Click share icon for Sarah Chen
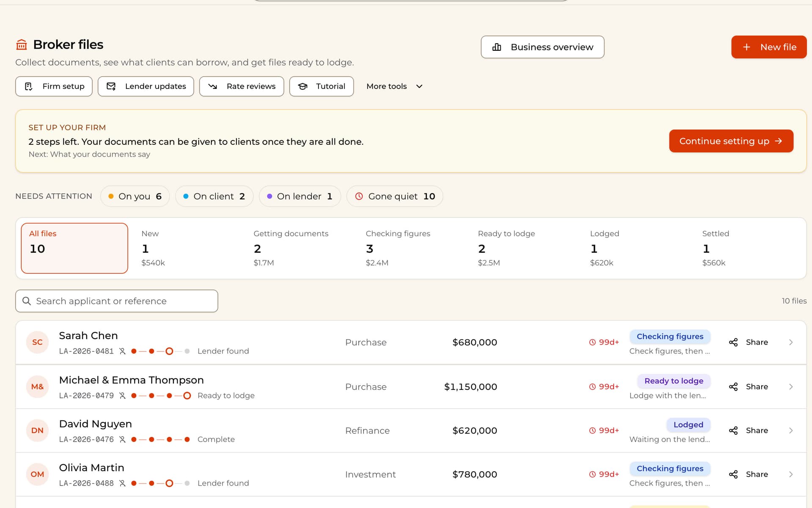The height and width of the screenshot is (508, 812). click(x=733, y=342)
